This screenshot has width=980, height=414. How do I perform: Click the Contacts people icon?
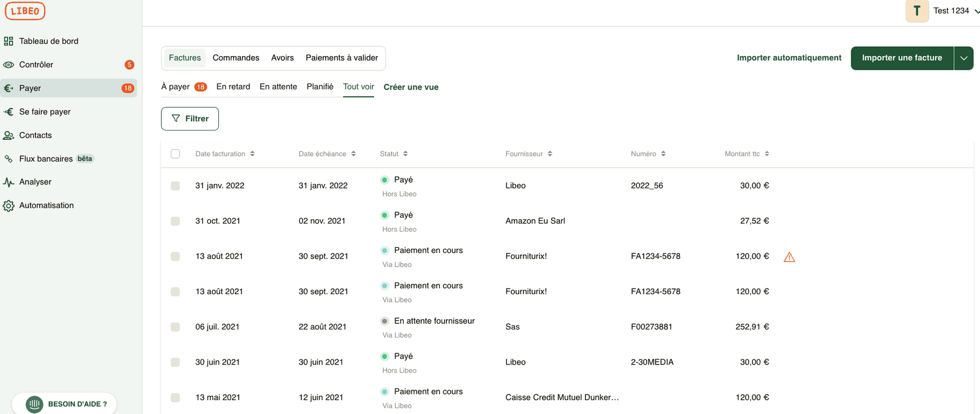[x=9, y=135]
